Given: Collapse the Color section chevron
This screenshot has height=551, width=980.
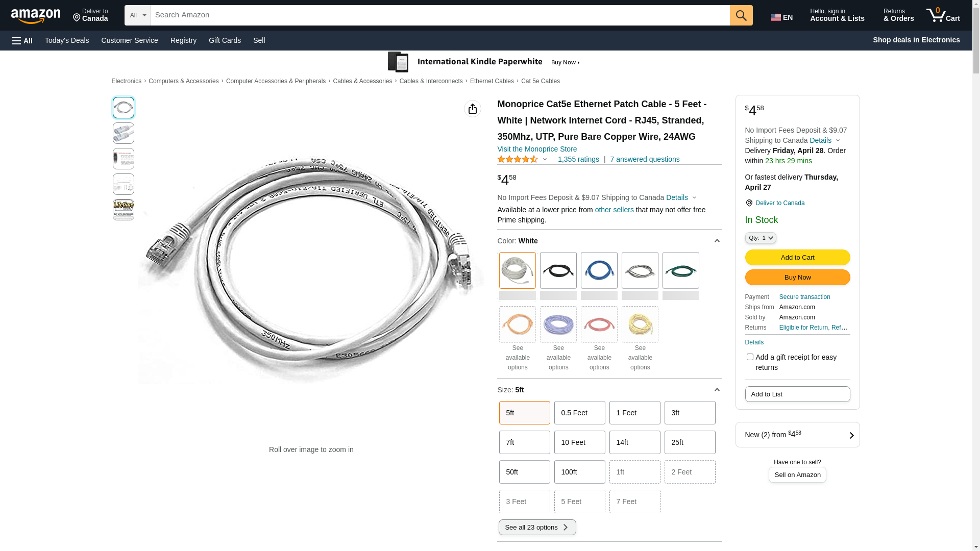Looking at the screenshot, I should (x=717, y=241).
